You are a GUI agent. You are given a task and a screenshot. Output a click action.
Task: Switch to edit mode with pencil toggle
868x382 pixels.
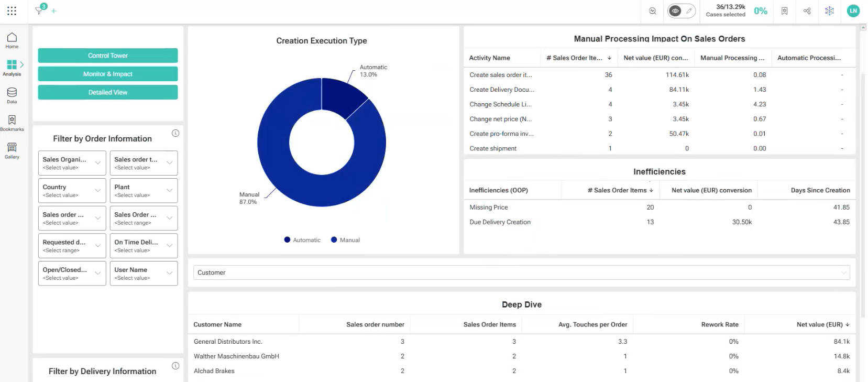(689, 11)
